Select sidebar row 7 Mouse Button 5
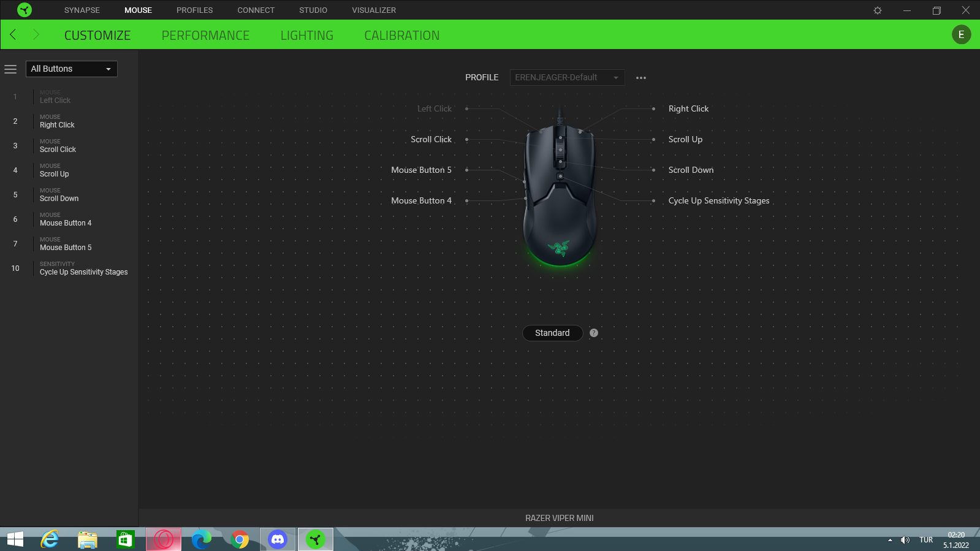Viewport: 980px width, 551px height. pos(69,244)
